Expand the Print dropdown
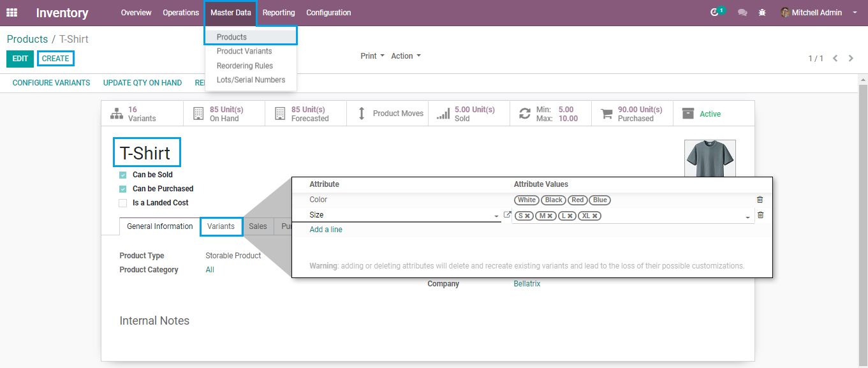The image size is (868, 368). [x=372, y=56]
